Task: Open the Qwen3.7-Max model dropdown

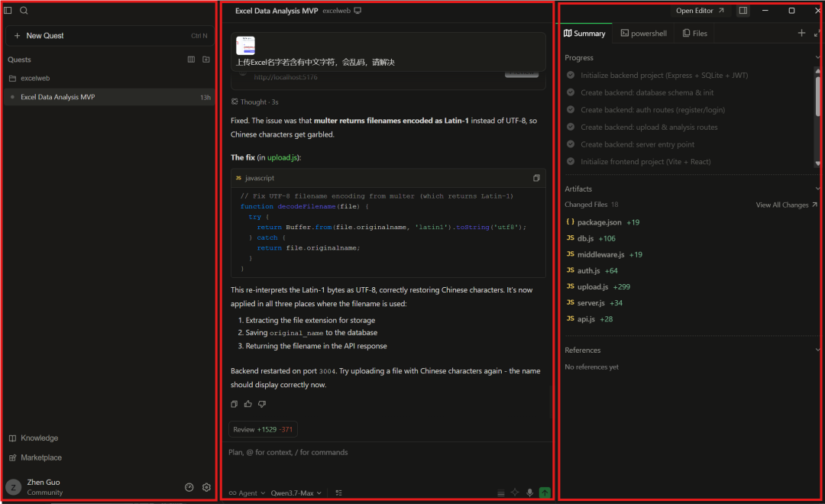Action: coord(296,493)
